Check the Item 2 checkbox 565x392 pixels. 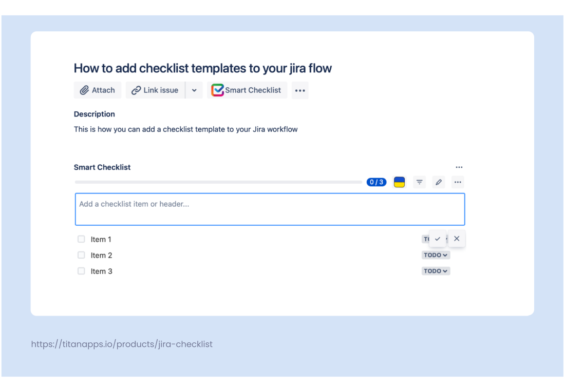pyautogui.click(x=81, y=255)
